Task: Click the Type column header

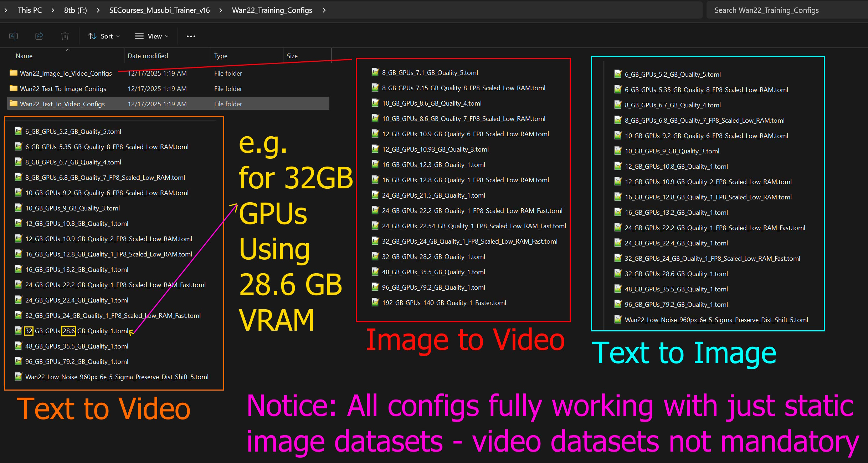Action: pyautogui.click(x=221, y=56)
